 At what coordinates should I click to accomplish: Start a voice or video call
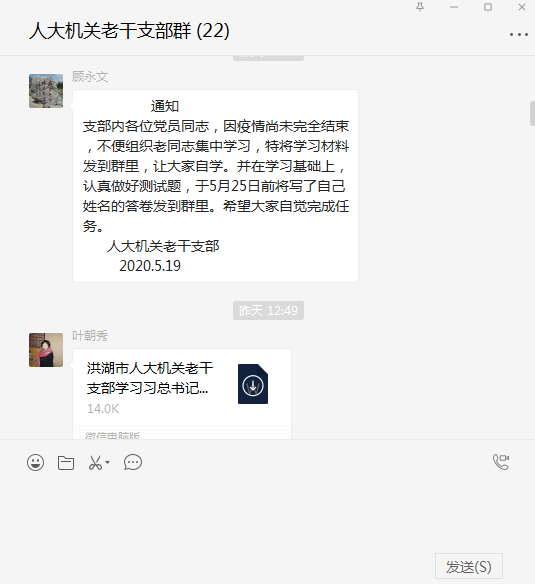click(501, 462)
